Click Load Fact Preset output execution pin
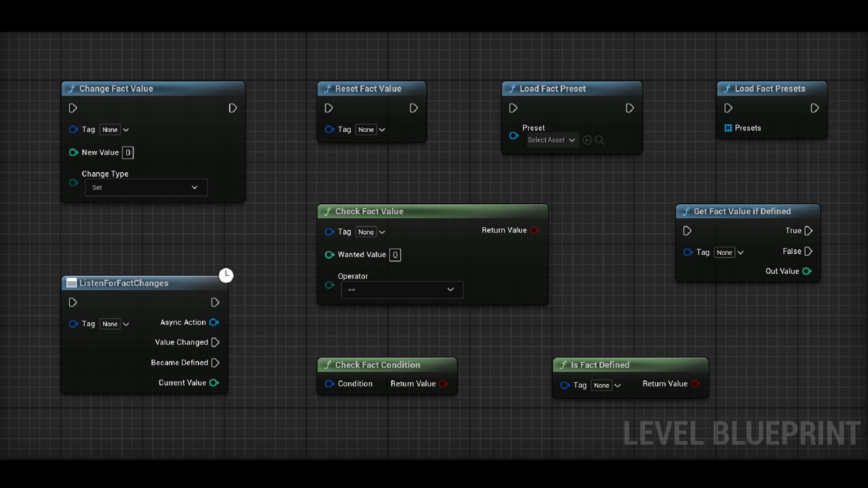This screenshot has height=488, width=868. pos(630,108)
